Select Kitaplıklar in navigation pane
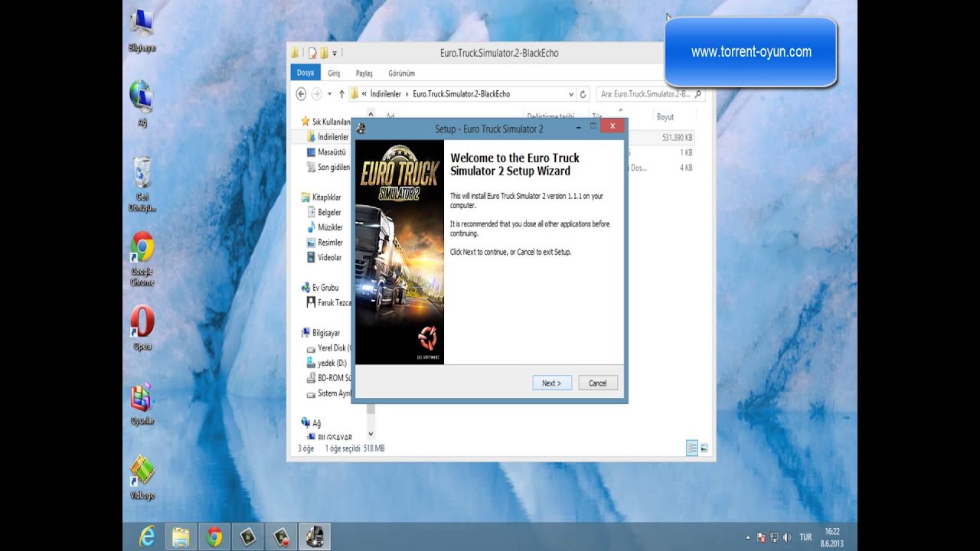Image resolution: width=980 pixels, height=551 pixels. point(322,197)
